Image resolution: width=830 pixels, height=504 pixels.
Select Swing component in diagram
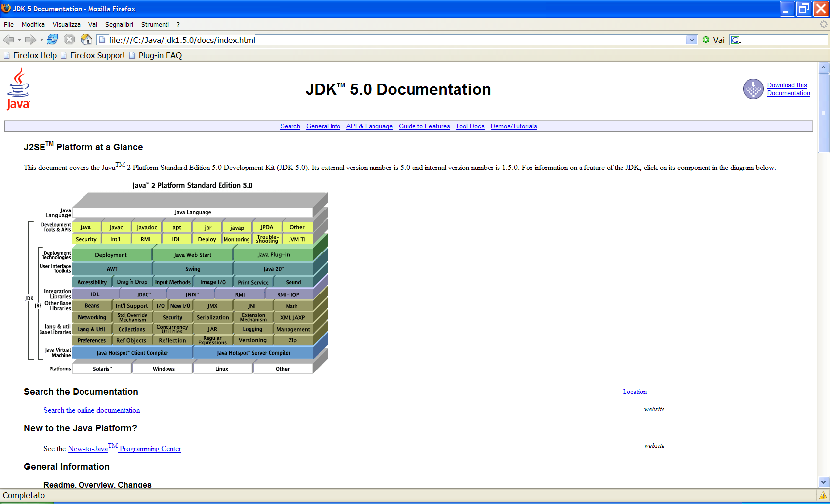193,269
